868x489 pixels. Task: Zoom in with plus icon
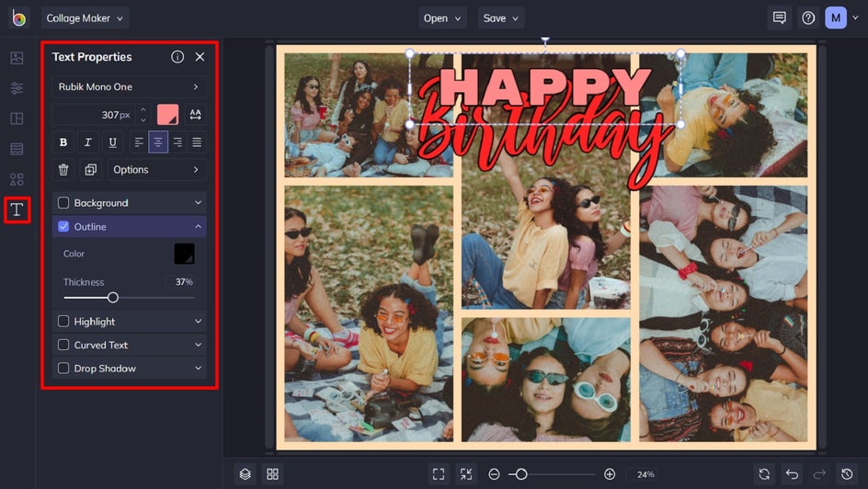point(610,474)
